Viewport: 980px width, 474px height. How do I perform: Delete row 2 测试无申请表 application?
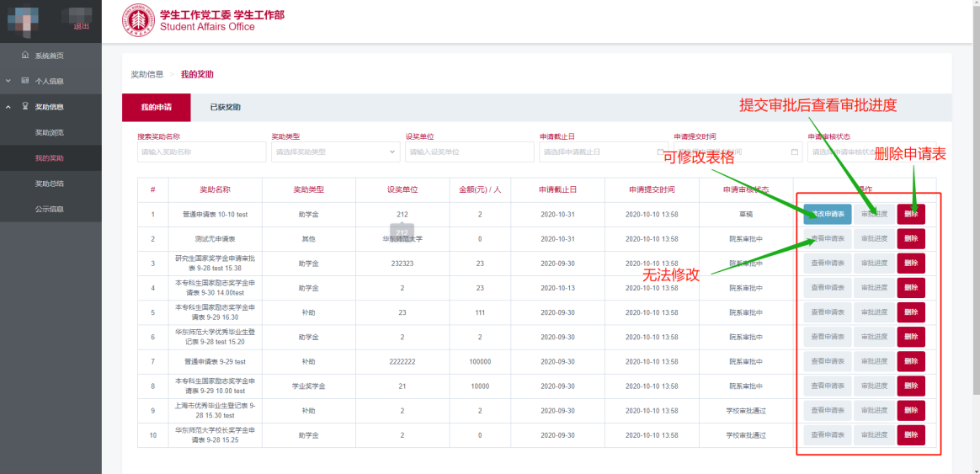(x=911, y=239)
